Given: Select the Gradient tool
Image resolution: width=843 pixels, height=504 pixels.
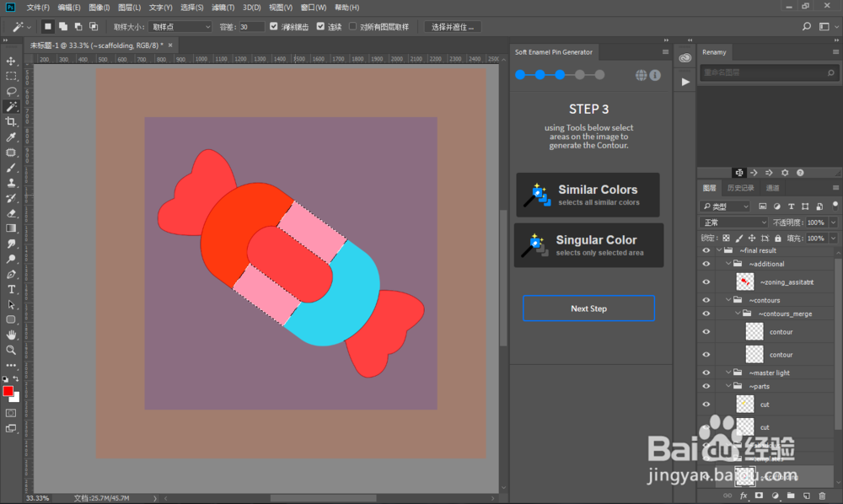Looking at the screenshot, I should 11,228.
